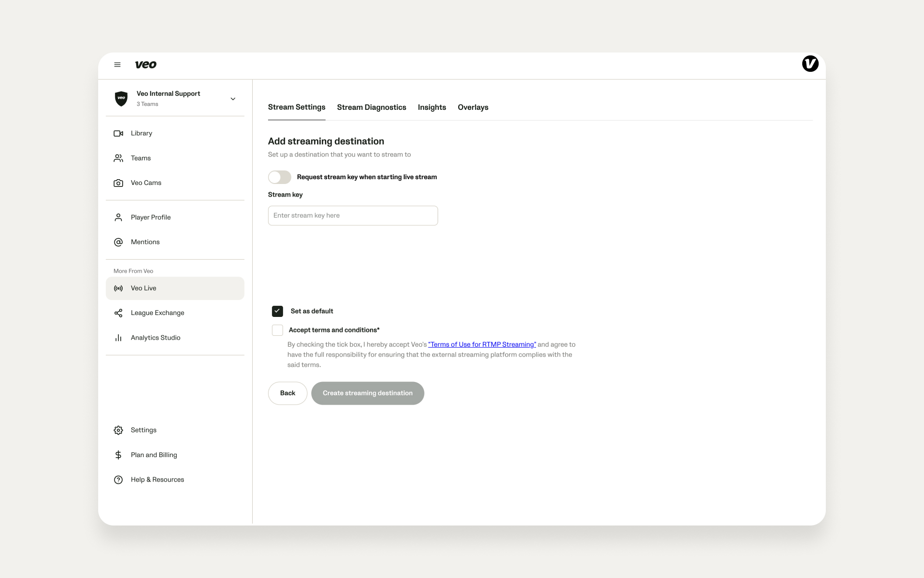Click the Player Profile person icon

(118, 217)
